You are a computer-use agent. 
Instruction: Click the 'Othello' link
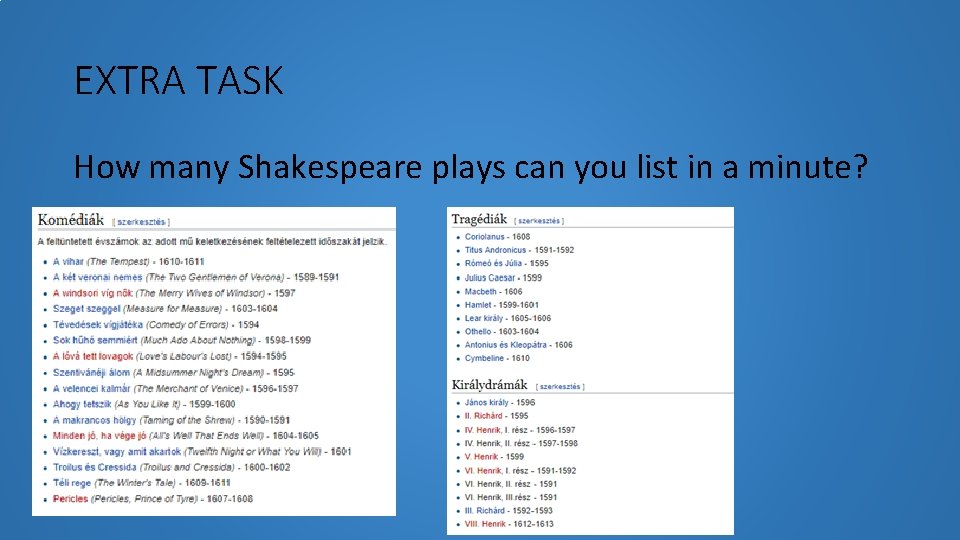click(478, 331)
